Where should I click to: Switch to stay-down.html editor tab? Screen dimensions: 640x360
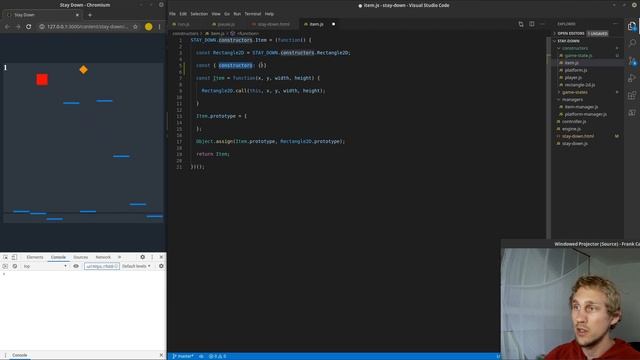pos(273,24)
